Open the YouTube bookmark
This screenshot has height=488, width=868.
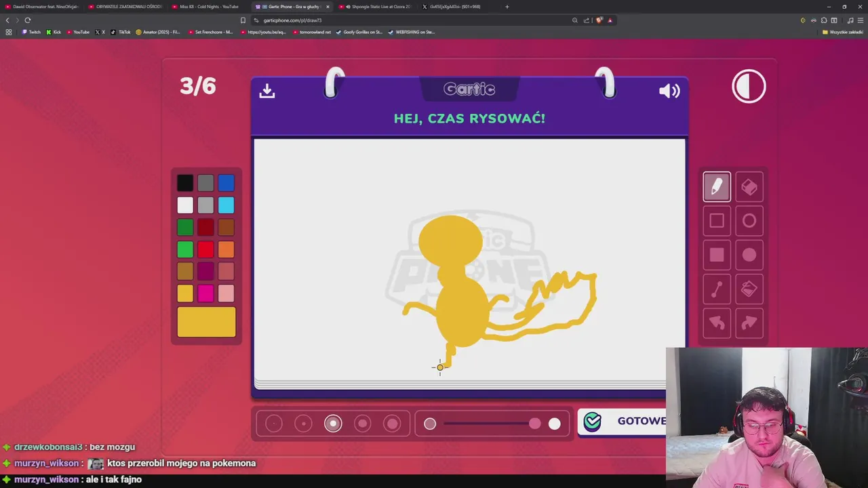coord(78,32)
